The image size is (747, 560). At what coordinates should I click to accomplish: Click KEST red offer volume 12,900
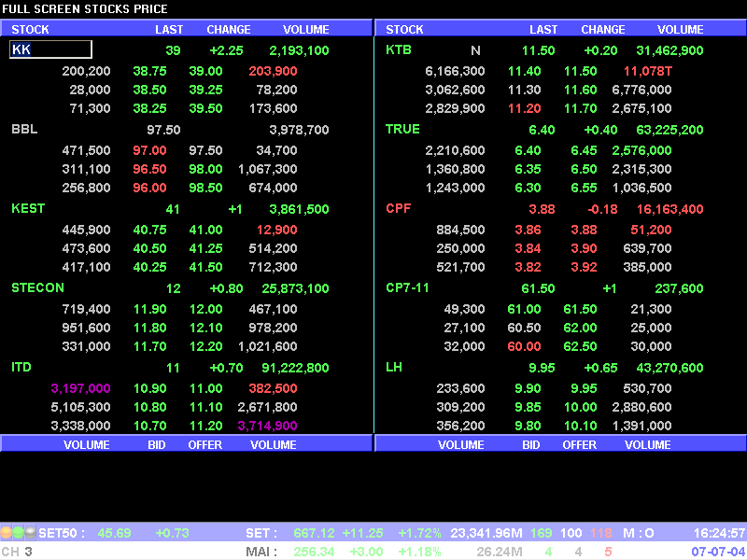click(276, 230)
